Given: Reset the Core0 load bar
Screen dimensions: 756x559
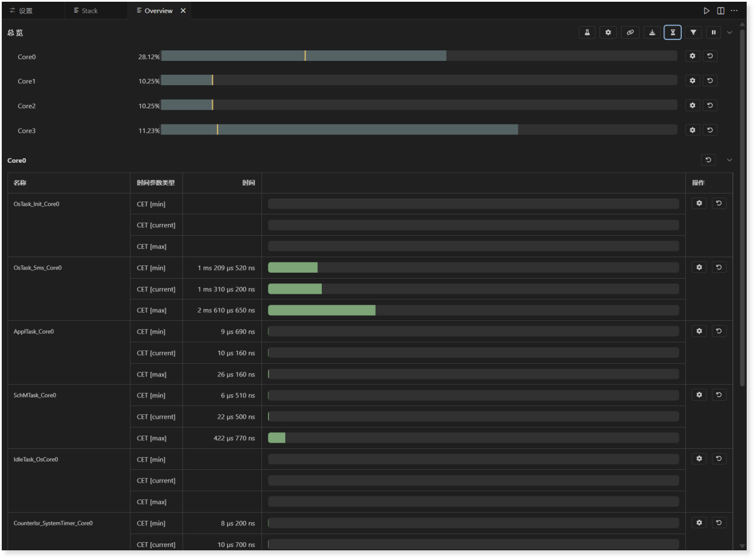Looking at the screenshot, I should tap(710, 56).
